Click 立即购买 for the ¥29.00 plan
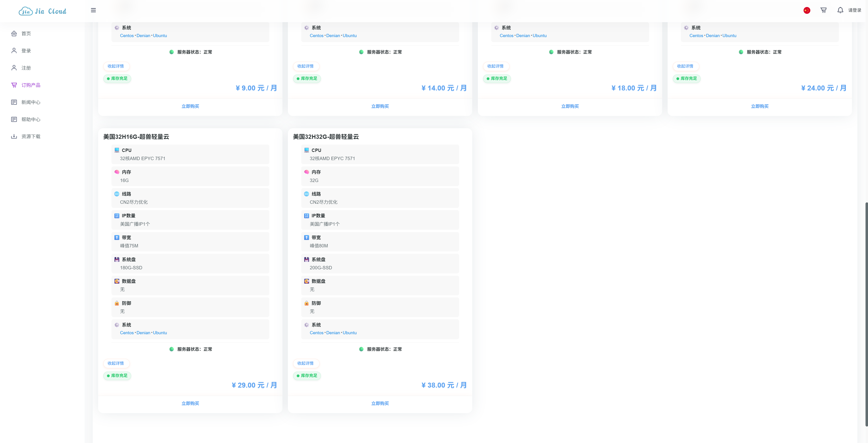 point(190,403)
